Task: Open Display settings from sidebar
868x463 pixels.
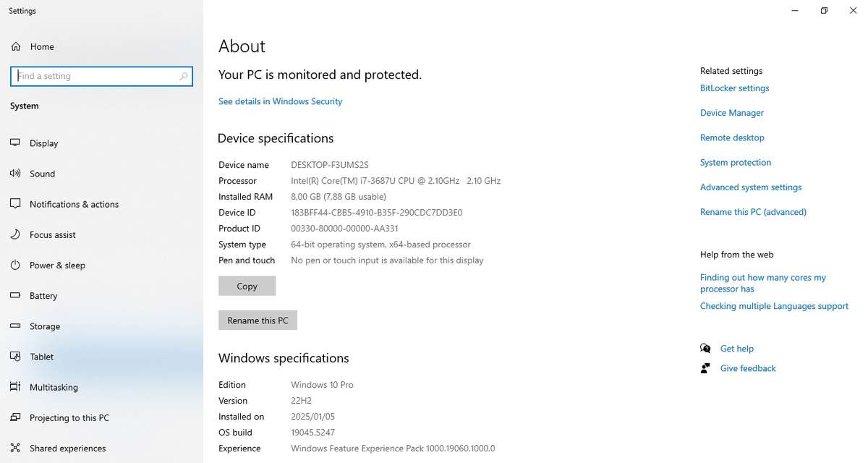Action: [45, 143]
